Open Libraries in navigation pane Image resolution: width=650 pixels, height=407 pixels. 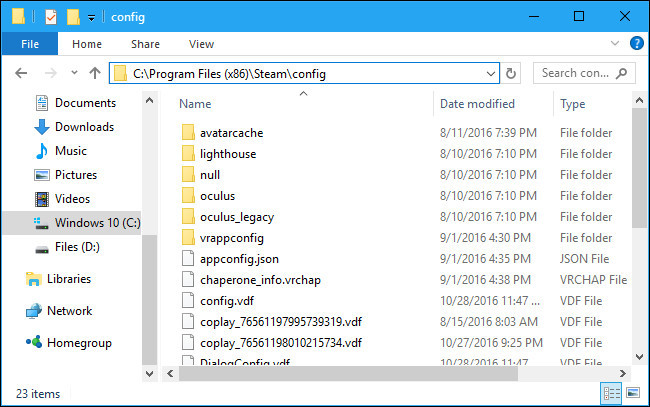point(68,279)
